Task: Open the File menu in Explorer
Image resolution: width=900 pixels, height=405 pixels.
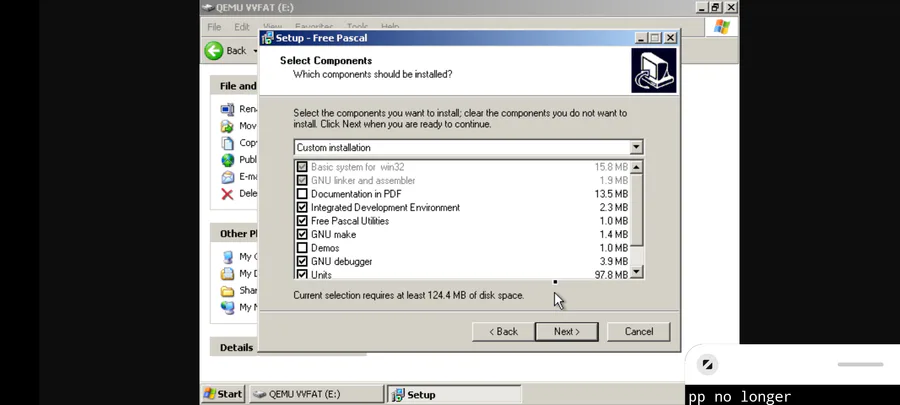Action: 214,27
